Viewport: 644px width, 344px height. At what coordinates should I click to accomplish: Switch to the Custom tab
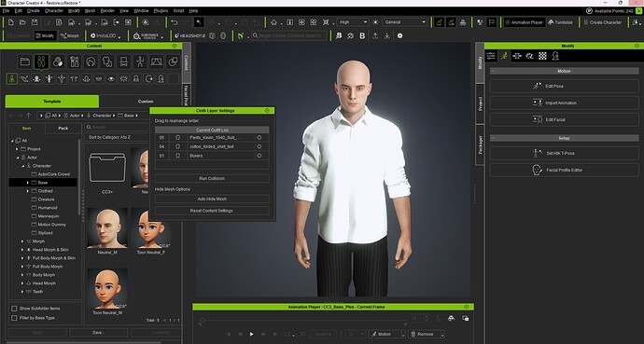pos(146,102)
